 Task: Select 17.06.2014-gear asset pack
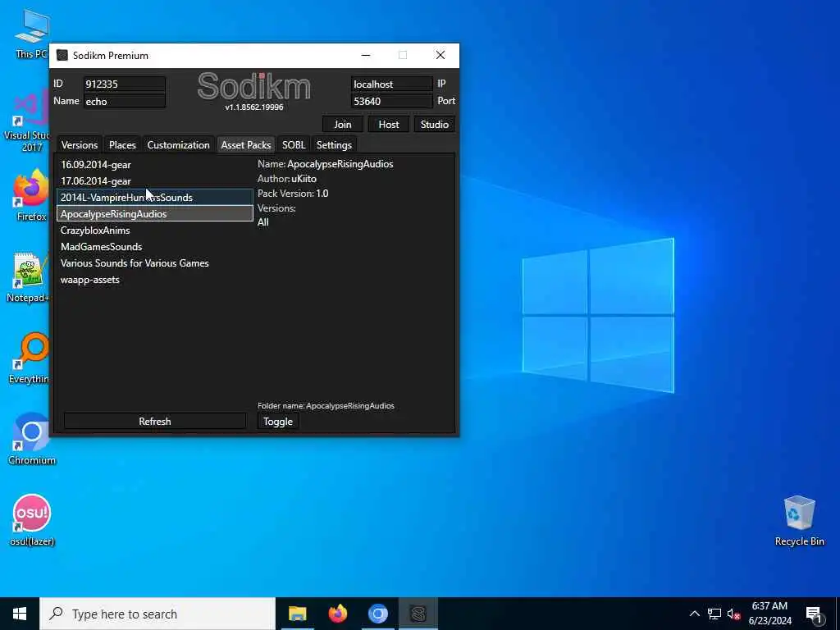155,181
